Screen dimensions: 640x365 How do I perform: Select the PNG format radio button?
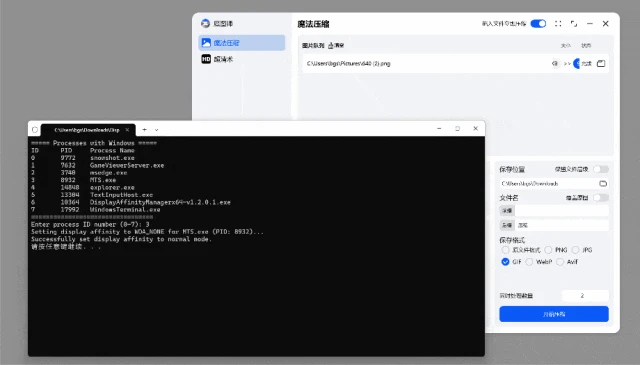pyautogui.click(x=548, y=250)
